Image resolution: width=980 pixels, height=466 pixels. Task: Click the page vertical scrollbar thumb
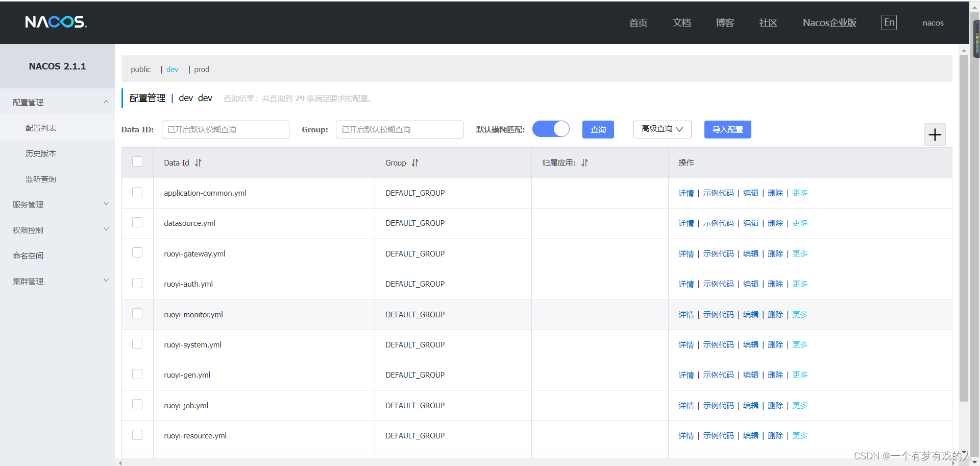[x=964, y=228]
